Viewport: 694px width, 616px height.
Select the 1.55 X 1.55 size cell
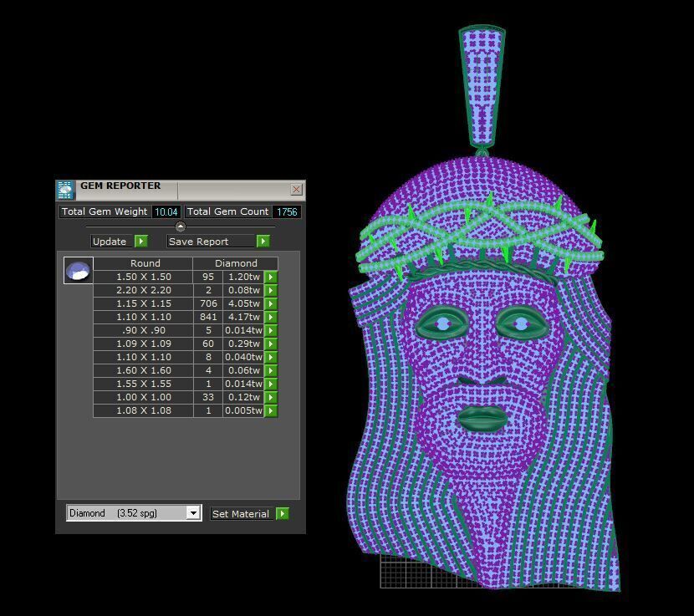click(x=144, y=384)
